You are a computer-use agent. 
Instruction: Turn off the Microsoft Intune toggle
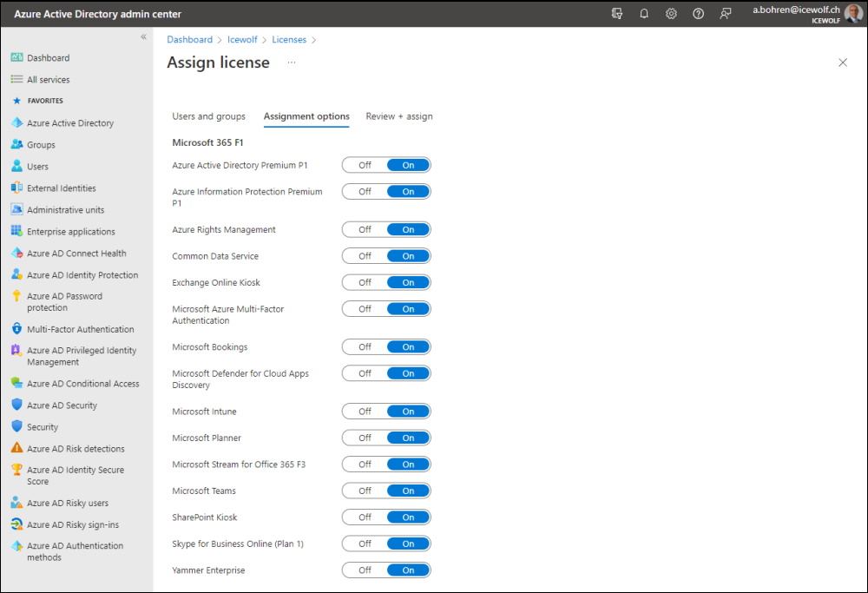365,412
